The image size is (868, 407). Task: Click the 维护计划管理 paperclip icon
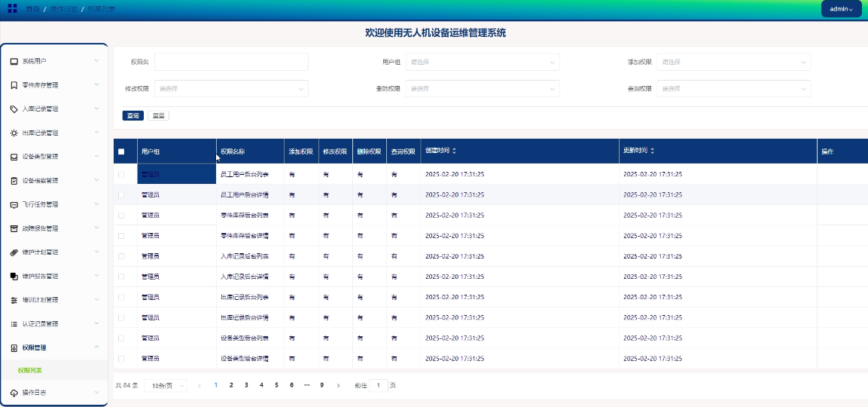click(14, 252)
